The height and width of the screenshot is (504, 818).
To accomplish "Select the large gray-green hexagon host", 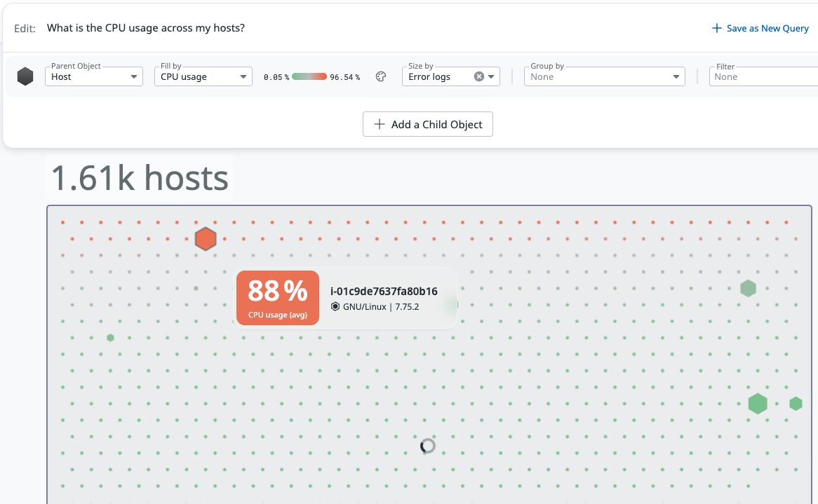I will pos(748,288).
